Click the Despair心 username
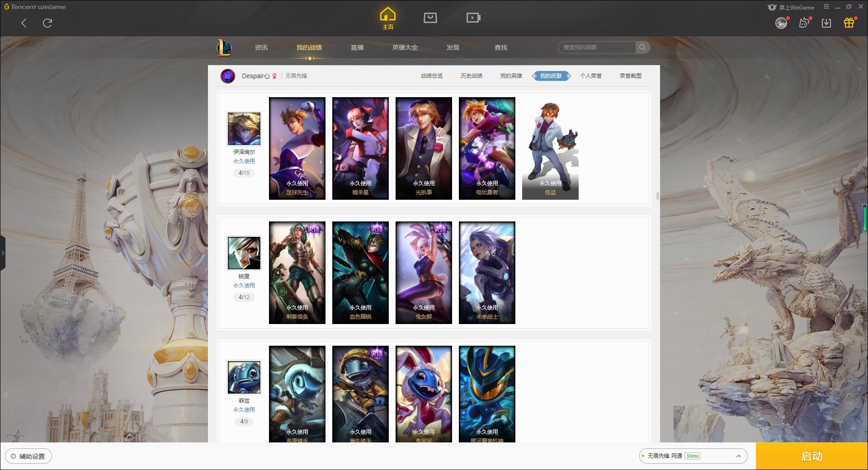 coord(255,76)
